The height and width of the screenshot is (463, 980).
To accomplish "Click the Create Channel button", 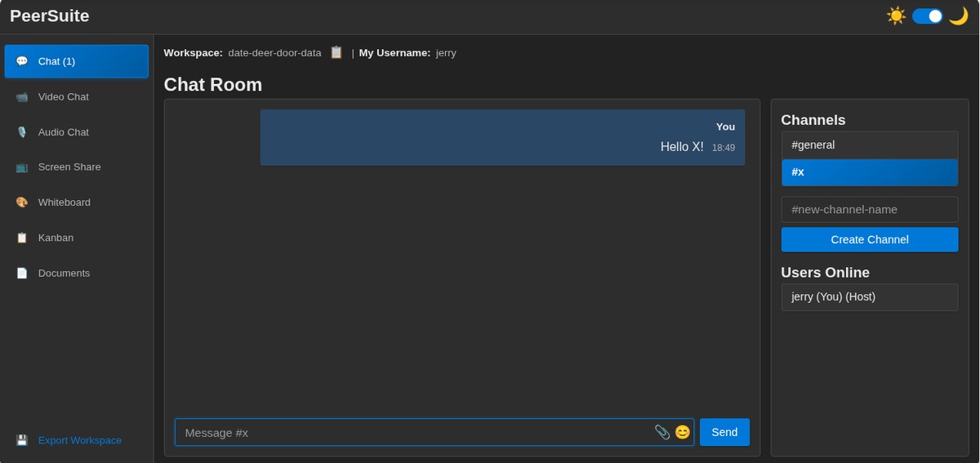I will click(869, 239).
